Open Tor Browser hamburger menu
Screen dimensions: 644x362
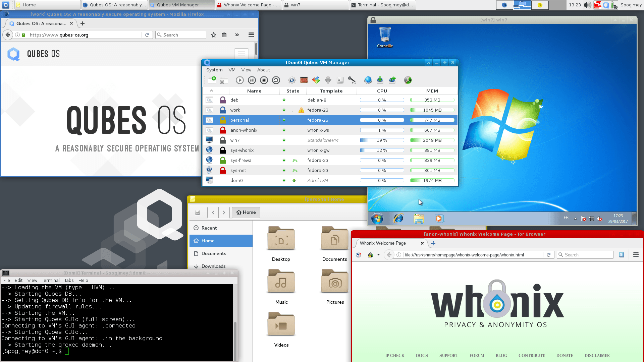(636, 255)
